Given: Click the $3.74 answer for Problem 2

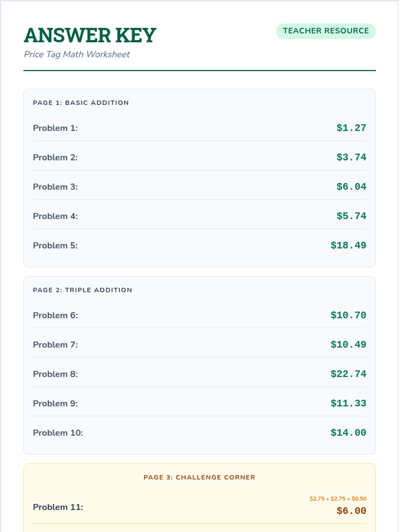Looking at the screenshot, I should click(351, 157).
